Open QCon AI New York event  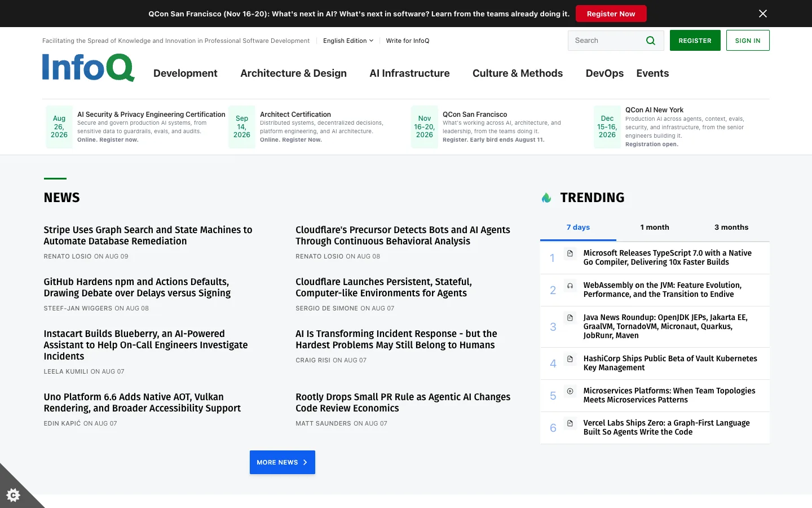pos(654,110)
